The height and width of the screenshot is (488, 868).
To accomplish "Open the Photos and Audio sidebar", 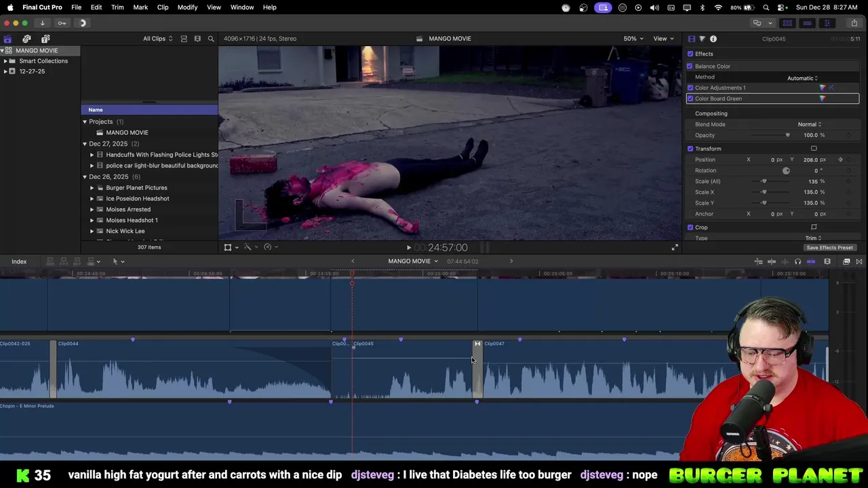I will coord(26,39).
